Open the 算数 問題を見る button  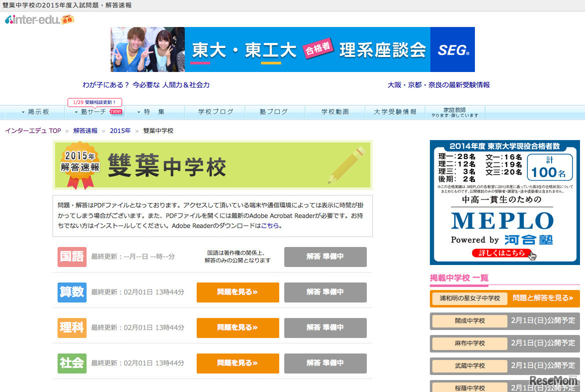coord(237,292)
